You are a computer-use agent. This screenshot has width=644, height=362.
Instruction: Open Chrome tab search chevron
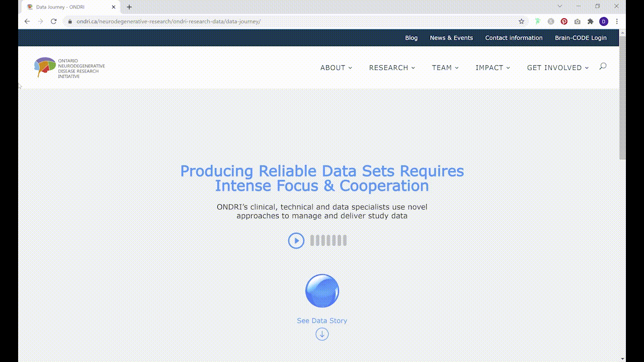coord(560,6)
